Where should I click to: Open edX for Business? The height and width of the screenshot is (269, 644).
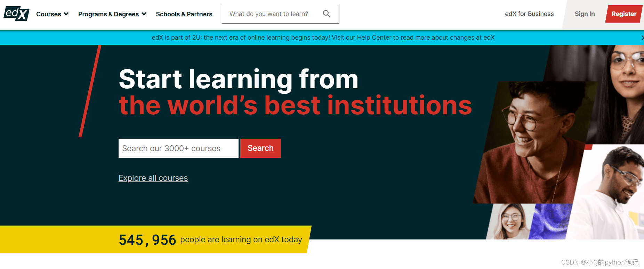[x=529, y=14]
